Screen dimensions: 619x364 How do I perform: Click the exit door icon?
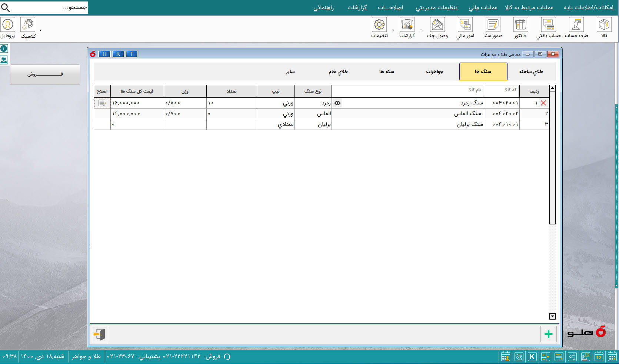coord(100,334)
